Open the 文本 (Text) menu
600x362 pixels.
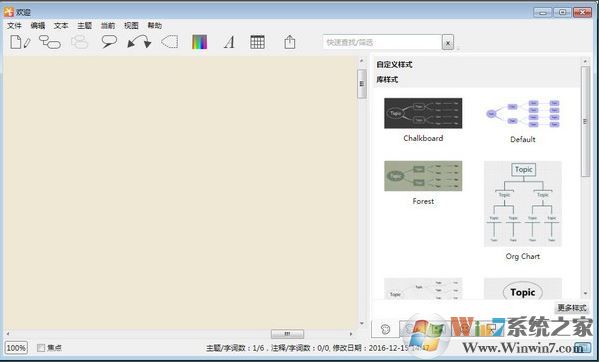[61, 26]
